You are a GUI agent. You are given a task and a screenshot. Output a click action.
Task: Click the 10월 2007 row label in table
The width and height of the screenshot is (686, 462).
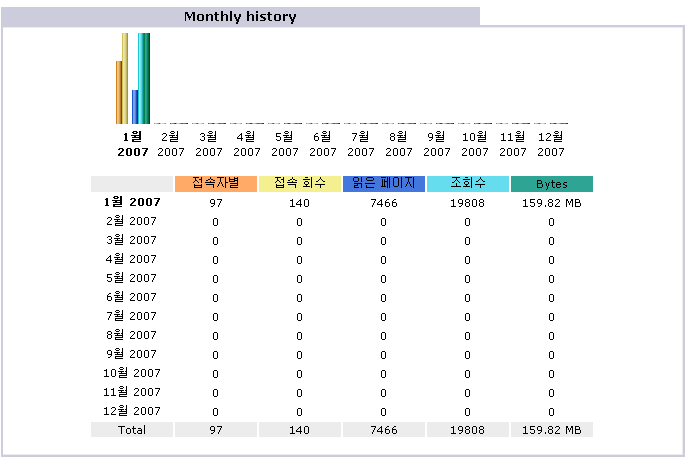[132, 373]
